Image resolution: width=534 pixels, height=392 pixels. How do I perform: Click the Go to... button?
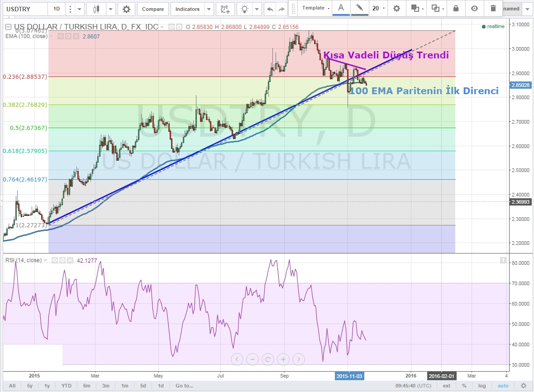point(184,386)
